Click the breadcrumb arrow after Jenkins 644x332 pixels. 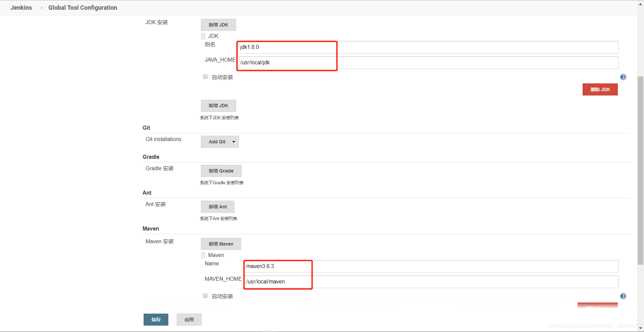[x=42, y=8]
